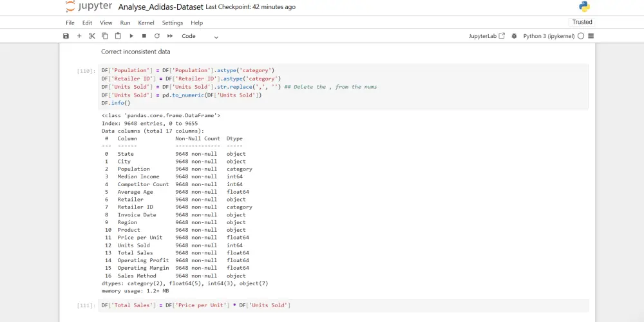Click the Operating Profit output row
Screen dimensions: 644x322
pyautogui.click(x=176, y=260)
